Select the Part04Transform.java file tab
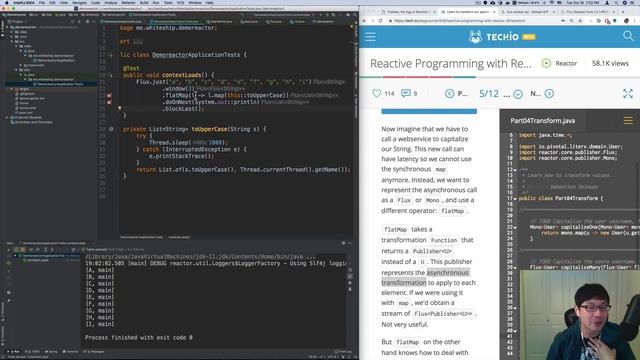Screen dimensions: 640x360 pos(542,120)
